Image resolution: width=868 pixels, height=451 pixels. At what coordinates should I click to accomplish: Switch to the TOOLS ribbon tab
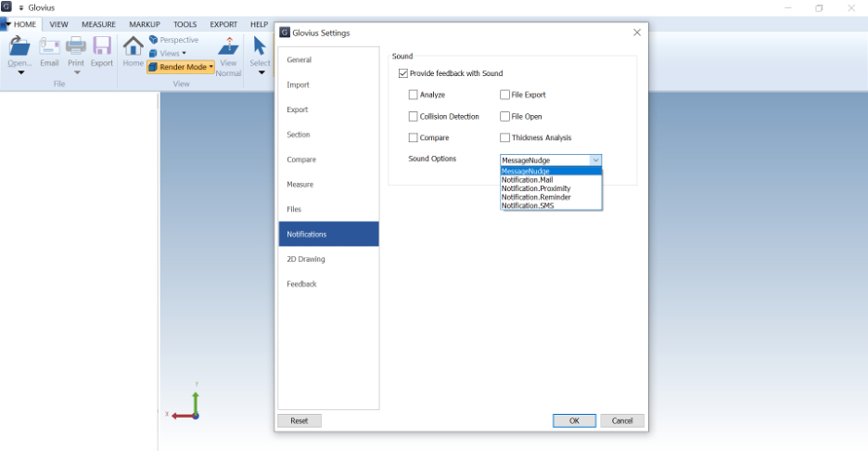point(185,24)
